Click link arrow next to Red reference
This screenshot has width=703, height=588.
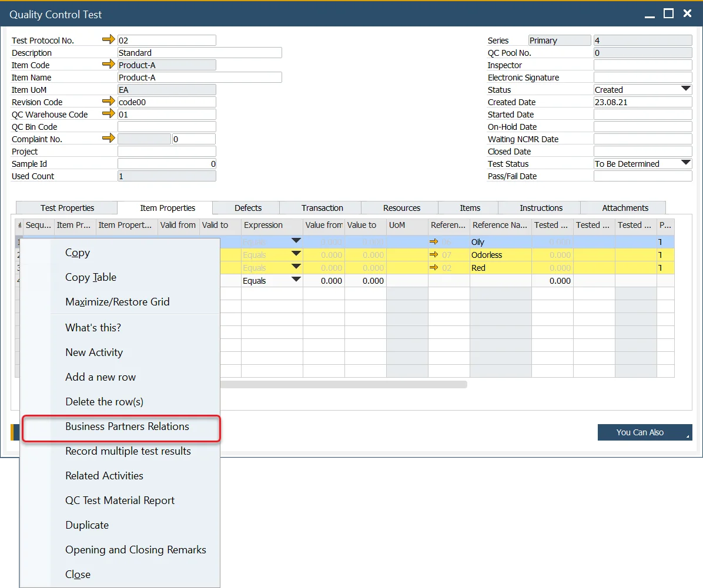[434, 268]
